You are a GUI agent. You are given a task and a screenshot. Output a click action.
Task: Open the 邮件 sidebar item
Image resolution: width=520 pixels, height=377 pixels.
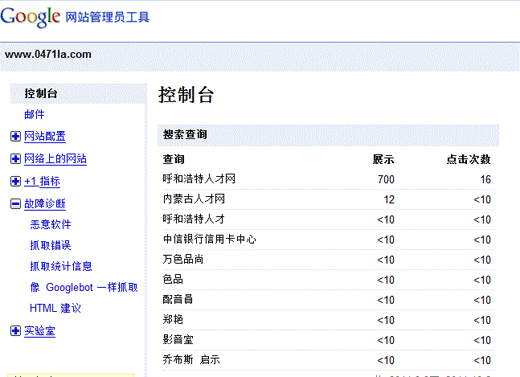coord(34,114)
